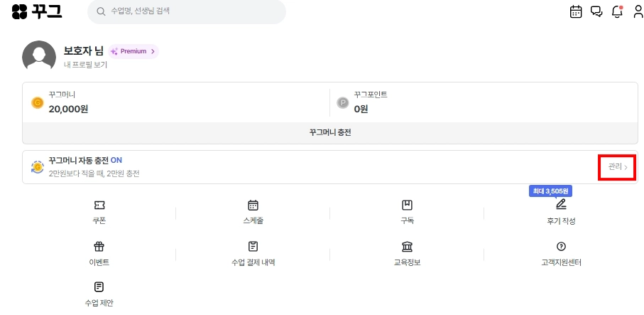Open the schedule calendar icon

[x=253, y=205]
